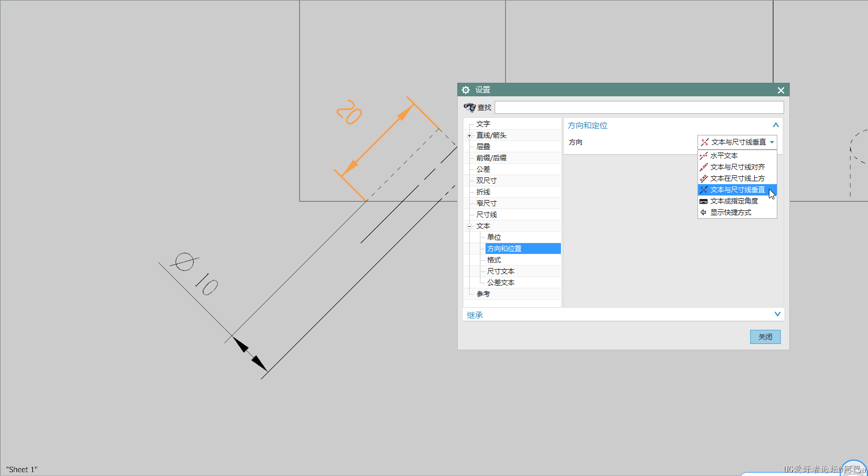Click the 查找 search input field

coord(639,107)
